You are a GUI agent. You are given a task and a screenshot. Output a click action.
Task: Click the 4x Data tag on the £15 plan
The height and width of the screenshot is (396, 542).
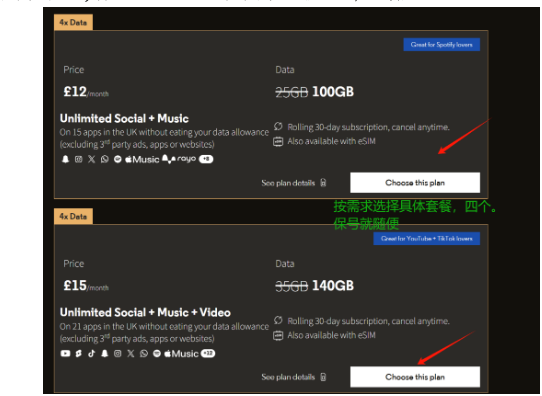click(73, 216)
